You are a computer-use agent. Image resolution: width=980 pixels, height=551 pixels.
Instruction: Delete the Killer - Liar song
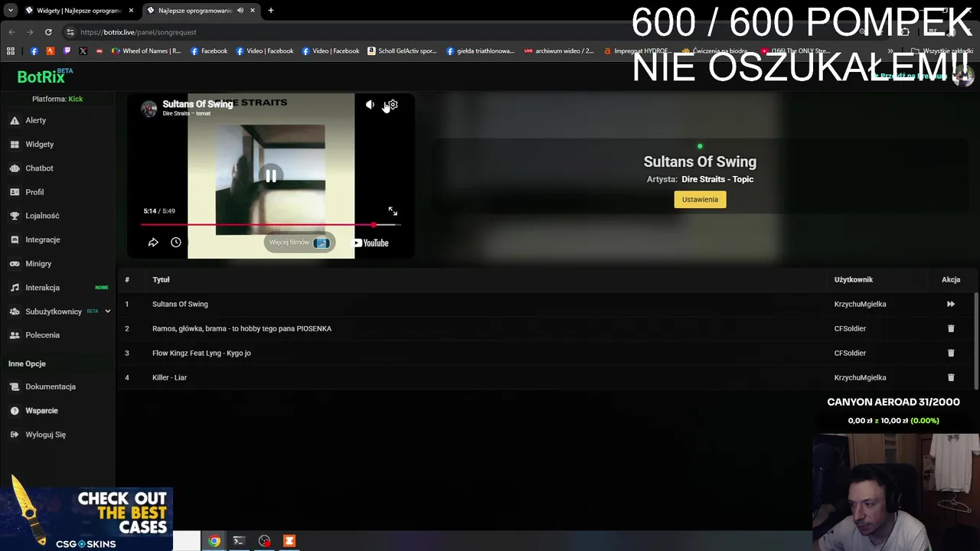951,377
